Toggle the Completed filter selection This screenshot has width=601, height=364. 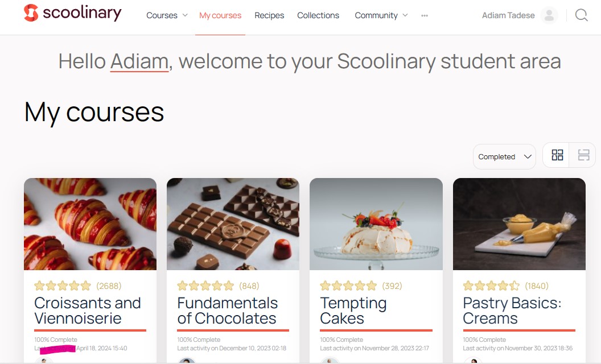[x=504, y=156]
